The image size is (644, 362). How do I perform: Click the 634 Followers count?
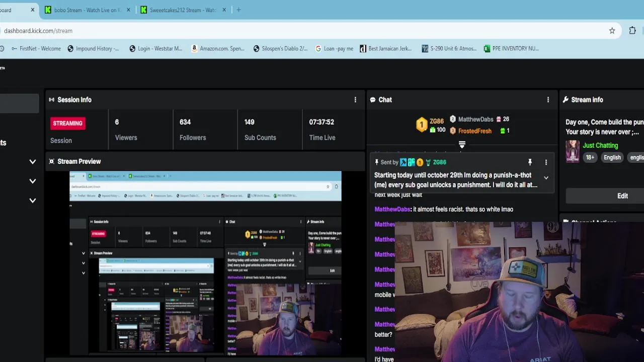coord(185,122)
